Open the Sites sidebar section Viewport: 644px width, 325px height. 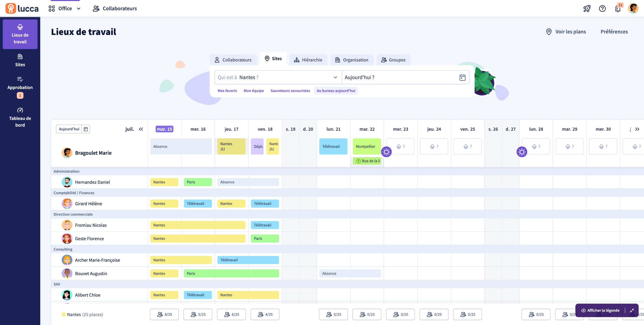click(x=20, y=60)
